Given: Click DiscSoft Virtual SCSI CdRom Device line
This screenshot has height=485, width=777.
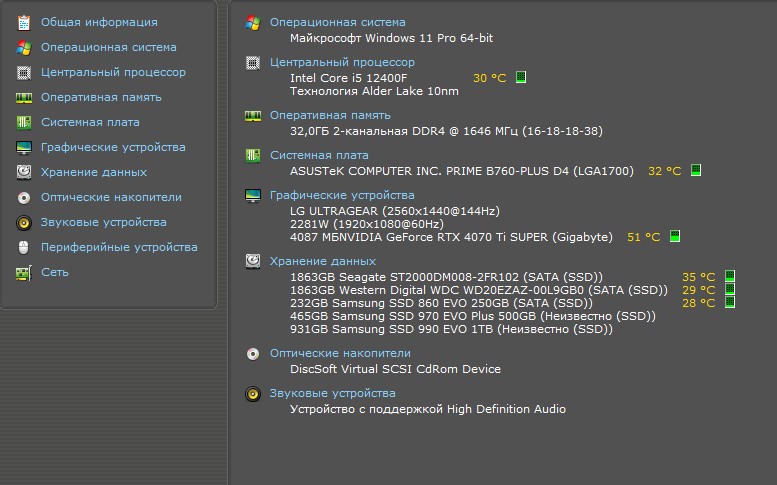Looking at the screenshot, I should click(395, 369).
